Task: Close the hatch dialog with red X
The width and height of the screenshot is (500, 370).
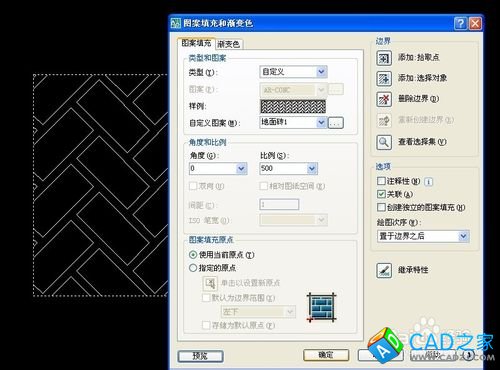Action: pos(475,24)
